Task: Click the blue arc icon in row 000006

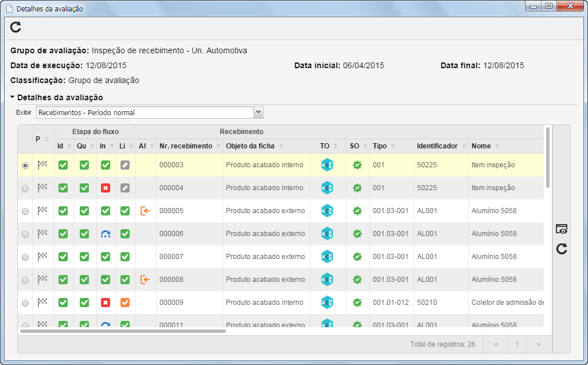Action: point(106,234)
